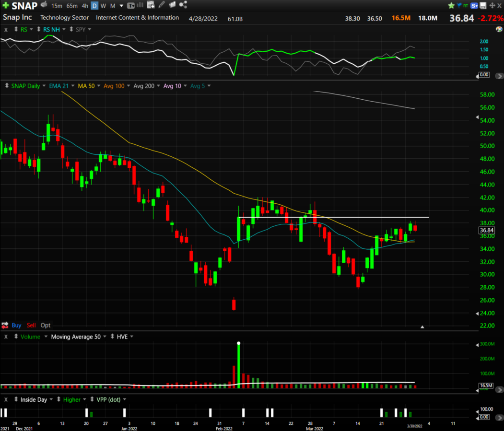The image size is (504, 431).
Task: Switch to the 4h timeframe
Action: click(85, 6)
